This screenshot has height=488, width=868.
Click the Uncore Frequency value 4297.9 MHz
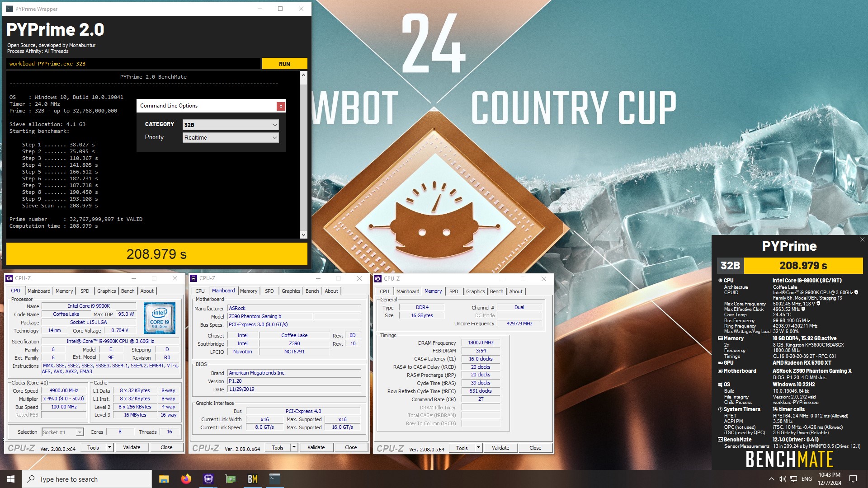[x=519, y=324]
